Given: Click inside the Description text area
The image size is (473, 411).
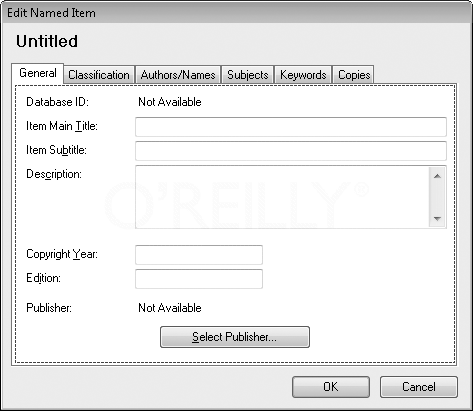Looking at the screenshot, I should click(282, 197).
